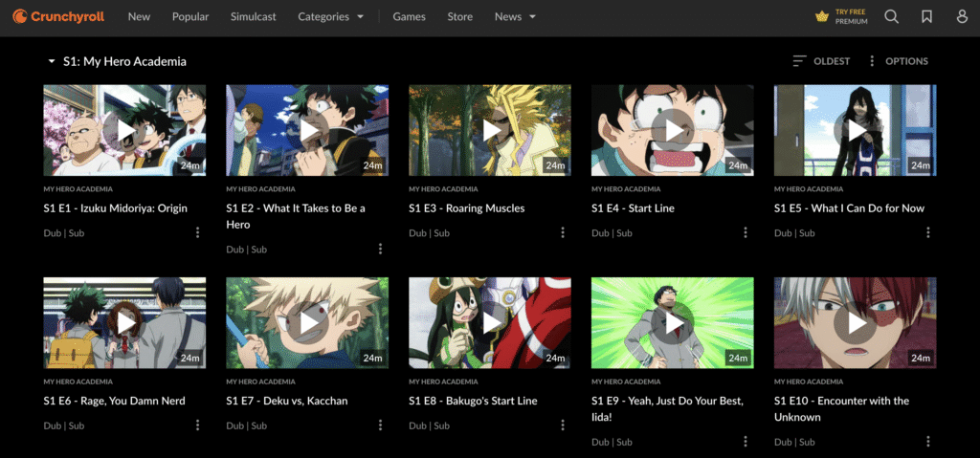Play episode 6 Rage, You Damn Nerd thumbnail
This screenshot has height=458, width=980.
point(124,323)
